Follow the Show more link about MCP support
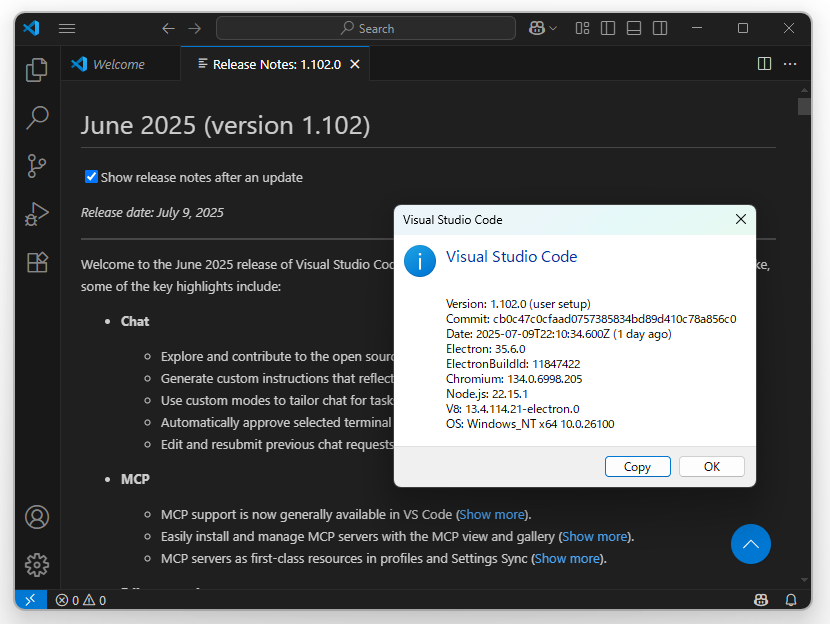The height and width of the screenshot is (624, 830). coord(492,514)
